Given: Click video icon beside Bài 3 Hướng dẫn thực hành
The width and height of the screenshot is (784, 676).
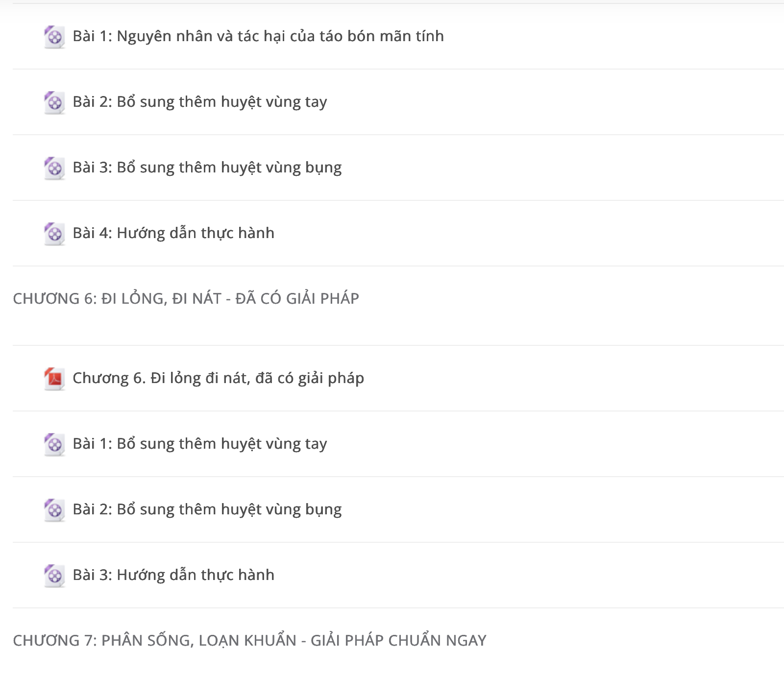Looking at the screenshot, I should 54,576.
